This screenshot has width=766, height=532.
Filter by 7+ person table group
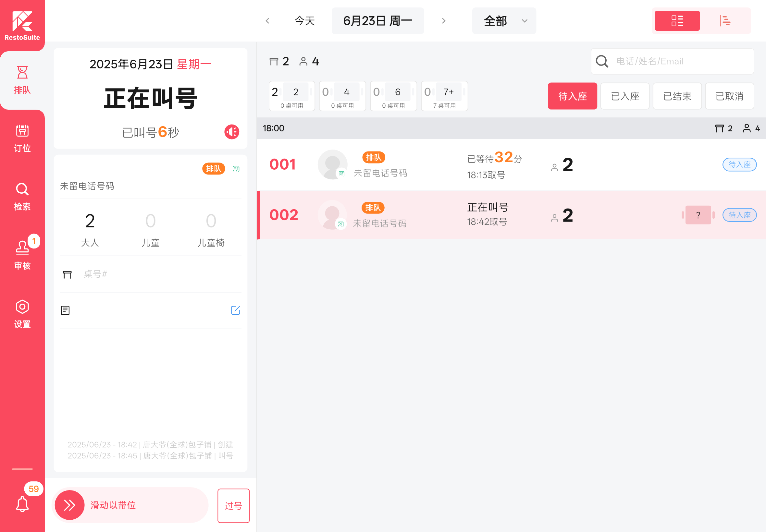point(445,96)
